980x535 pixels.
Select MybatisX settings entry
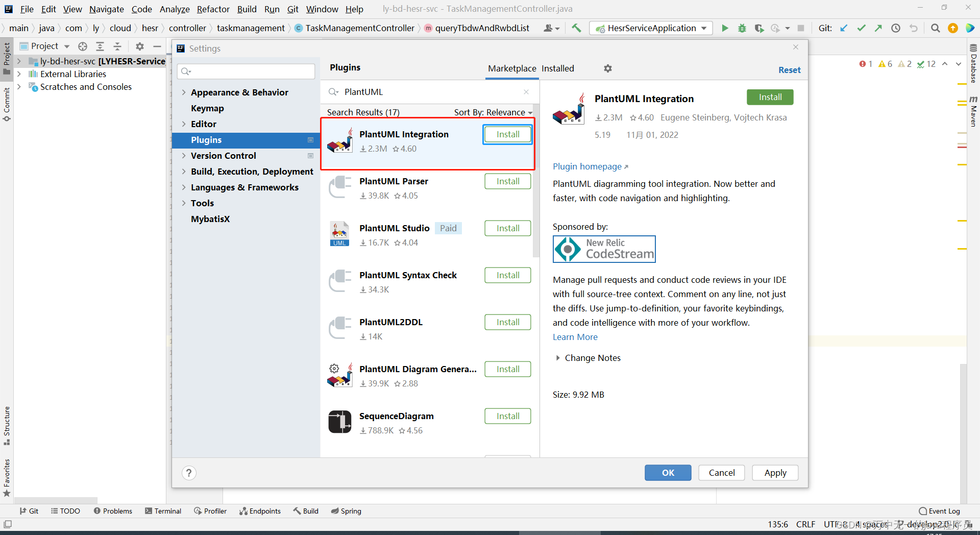coord(210,219)
